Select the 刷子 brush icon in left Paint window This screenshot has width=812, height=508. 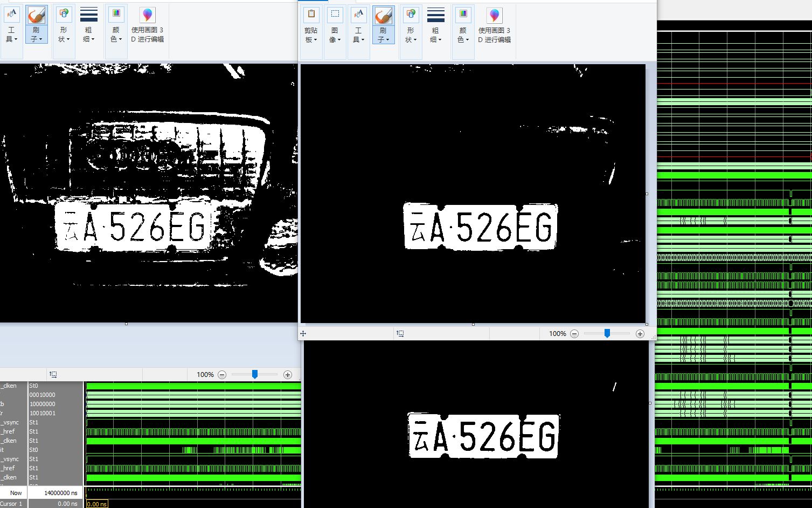point(36,16)
